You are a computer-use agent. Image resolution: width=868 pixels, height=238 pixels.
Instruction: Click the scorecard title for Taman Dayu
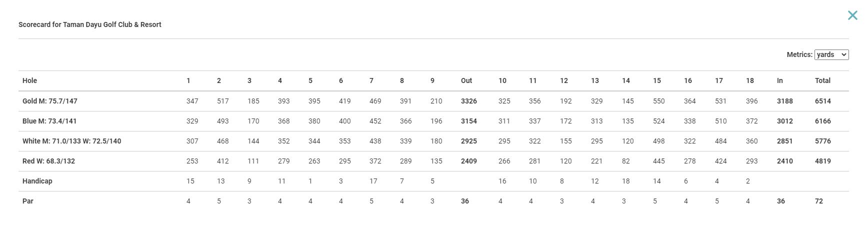pyautogui.click(x=90, y=24)
